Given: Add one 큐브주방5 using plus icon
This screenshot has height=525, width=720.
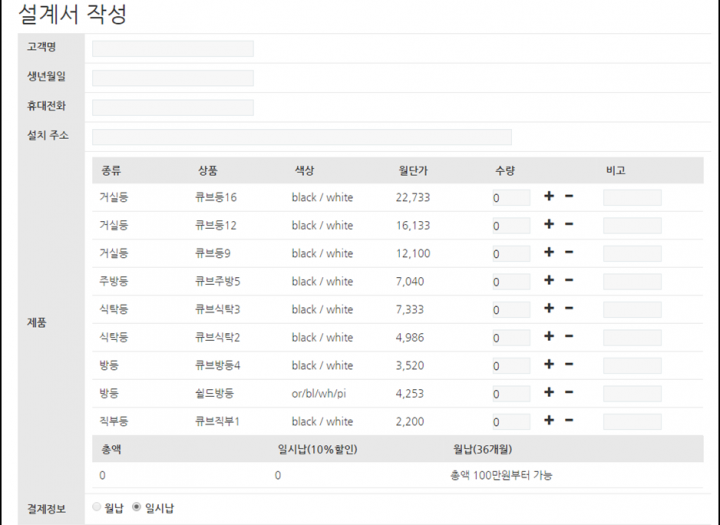Looking at the screenshot, I should pyautogui.click(x=548, y=281).
